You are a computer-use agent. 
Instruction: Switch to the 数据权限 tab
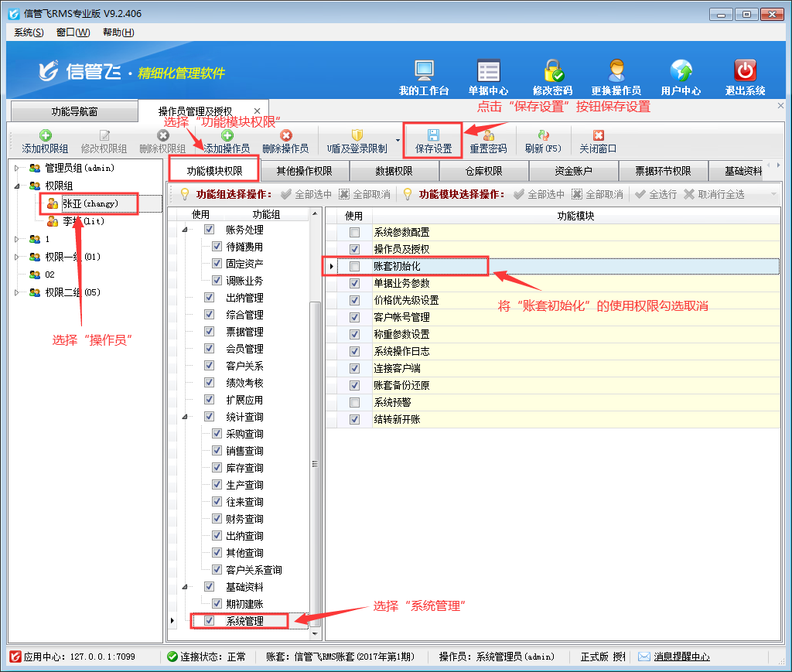pyautogui.click(x=394, y=171)
